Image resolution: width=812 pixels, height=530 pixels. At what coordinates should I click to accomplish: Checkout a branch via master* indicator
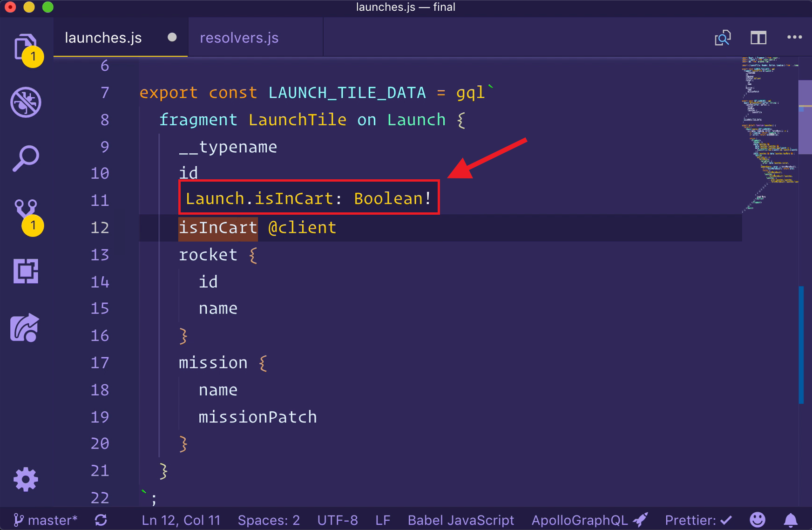point(45,520)
